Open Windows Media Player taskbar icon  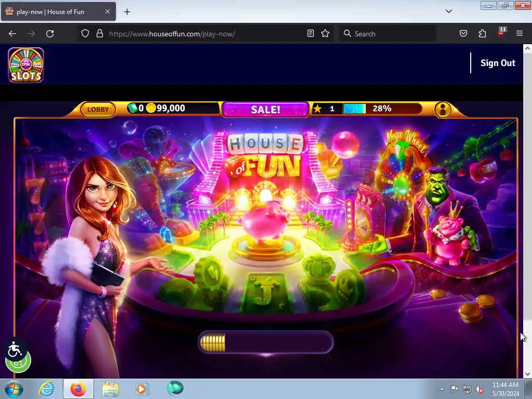141,389
